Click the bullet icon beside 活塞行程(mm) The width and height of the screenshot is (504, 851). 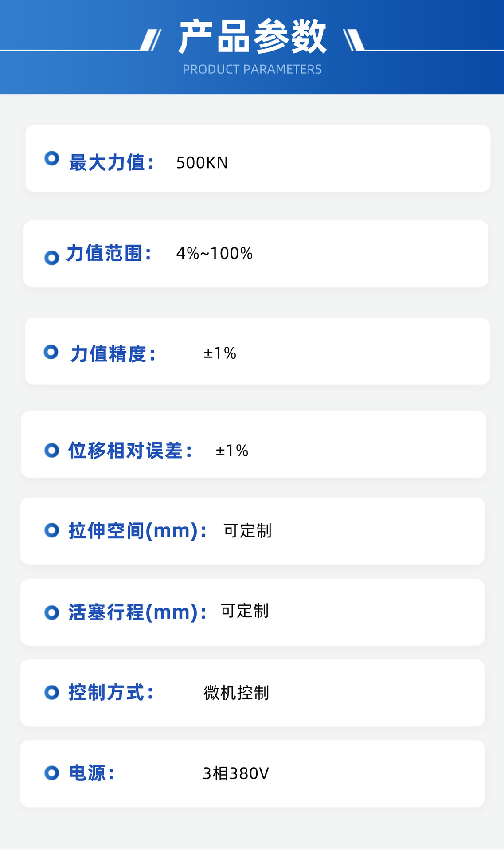tap(52, 612)
